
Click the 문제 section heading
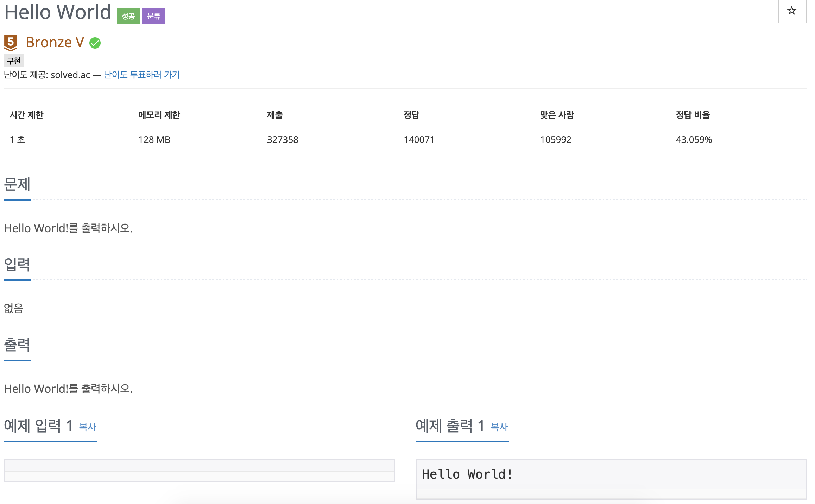click(x=17, y=184)
